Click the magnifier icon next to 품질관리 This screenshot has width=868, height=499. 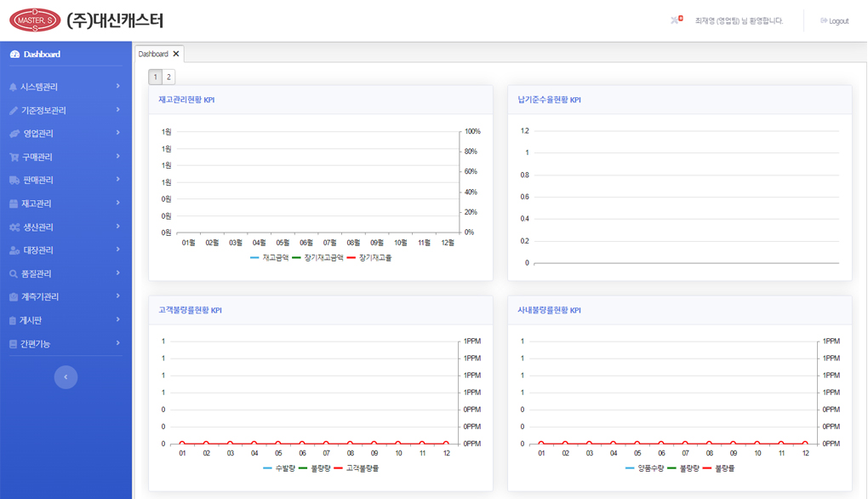[x=14, y=274]
